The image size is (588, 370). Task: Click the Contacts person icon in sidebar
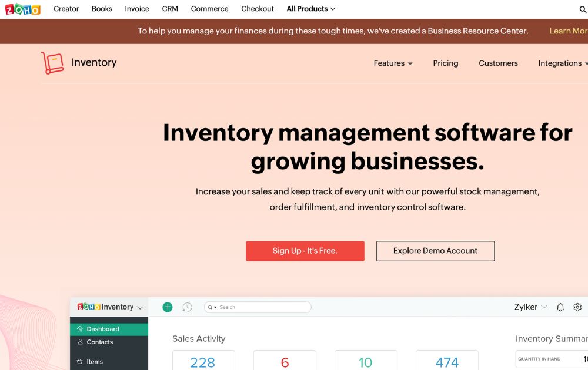pyautogui.click(x=80, y=342)
